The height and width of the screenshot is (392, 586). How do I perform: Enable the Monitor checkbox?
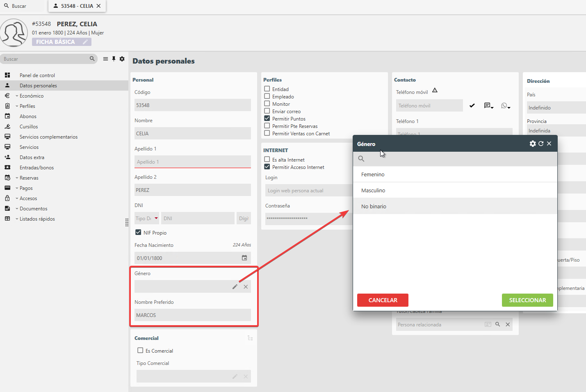[267, 104]
